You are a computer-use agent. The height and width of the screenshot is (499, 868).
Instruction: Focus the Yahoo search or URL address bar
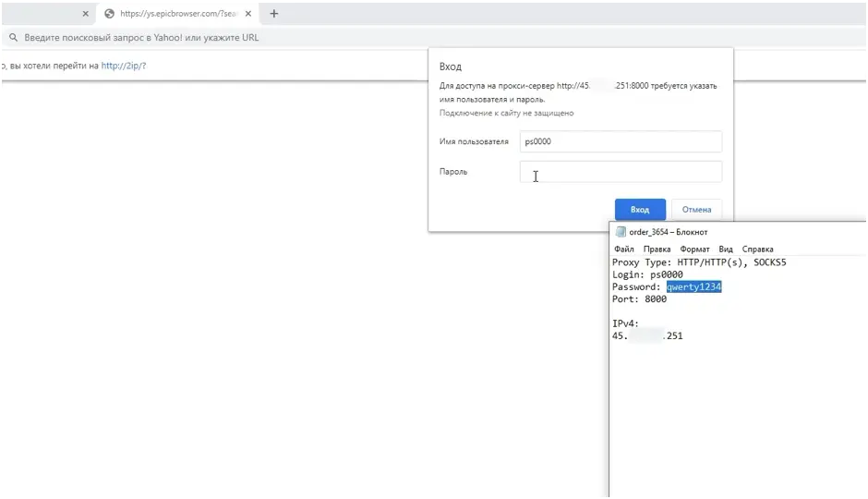pos(277,38)
